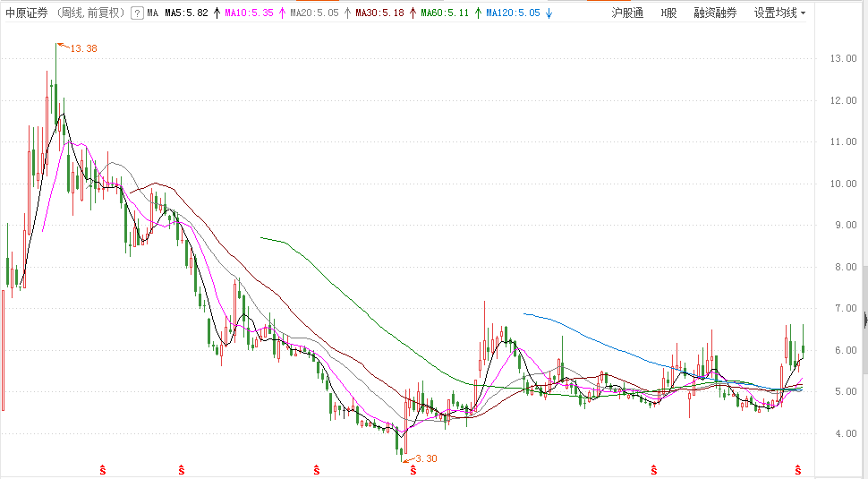Click the 12.00 price axis label

tap(843, 101)
